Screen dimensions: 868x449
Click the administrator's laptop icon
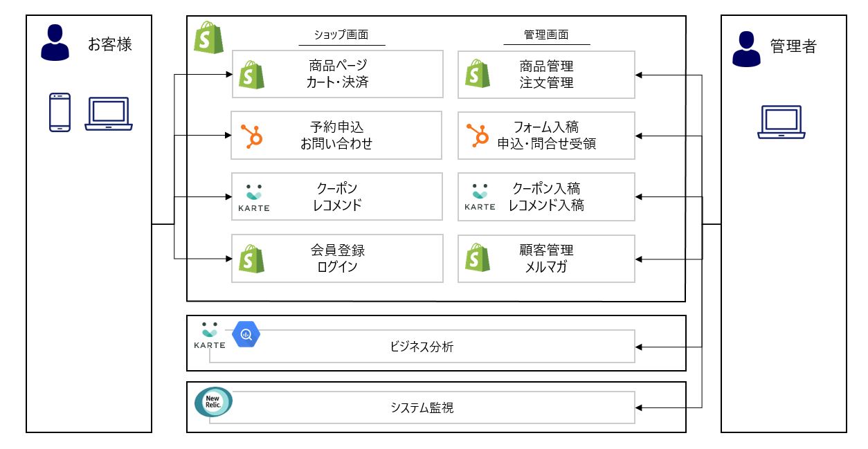(781, 122)
